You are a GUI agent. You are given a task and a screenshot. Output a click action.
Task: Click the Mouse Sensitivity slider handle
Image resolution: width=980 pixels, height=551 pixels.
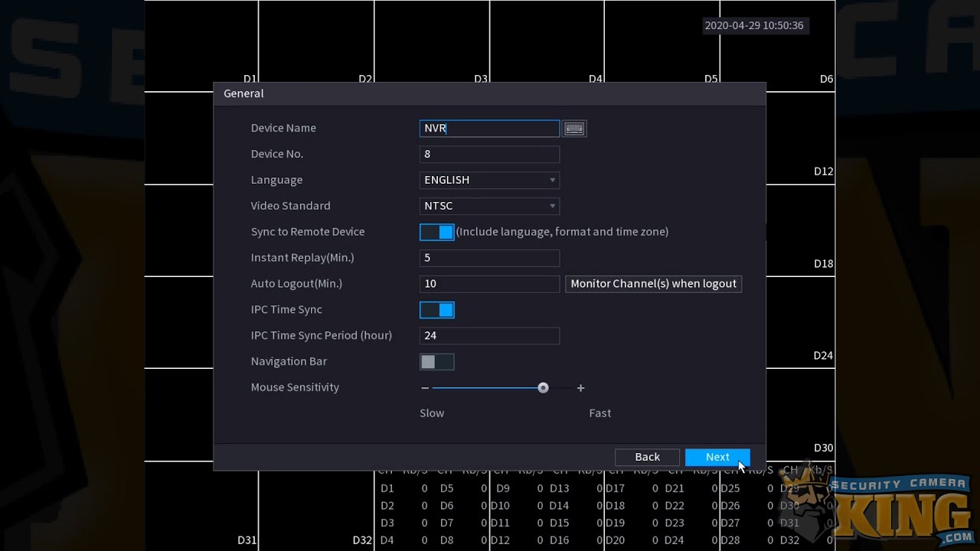click(543, 388)
